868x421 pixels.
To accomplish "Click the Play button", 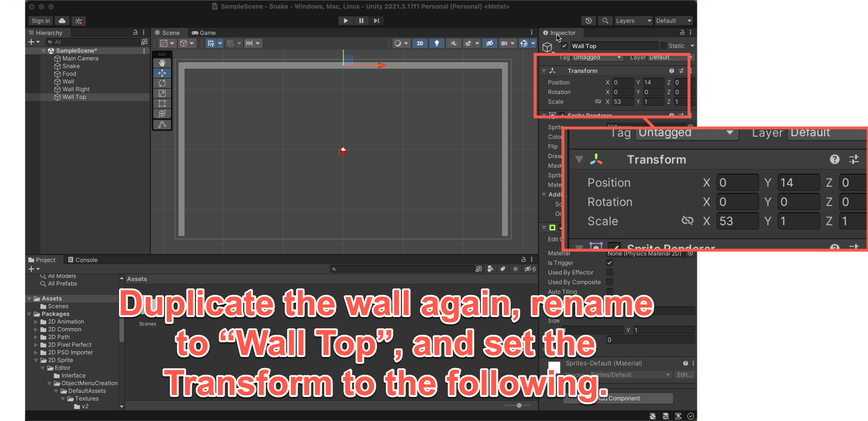I will [345, 21].
